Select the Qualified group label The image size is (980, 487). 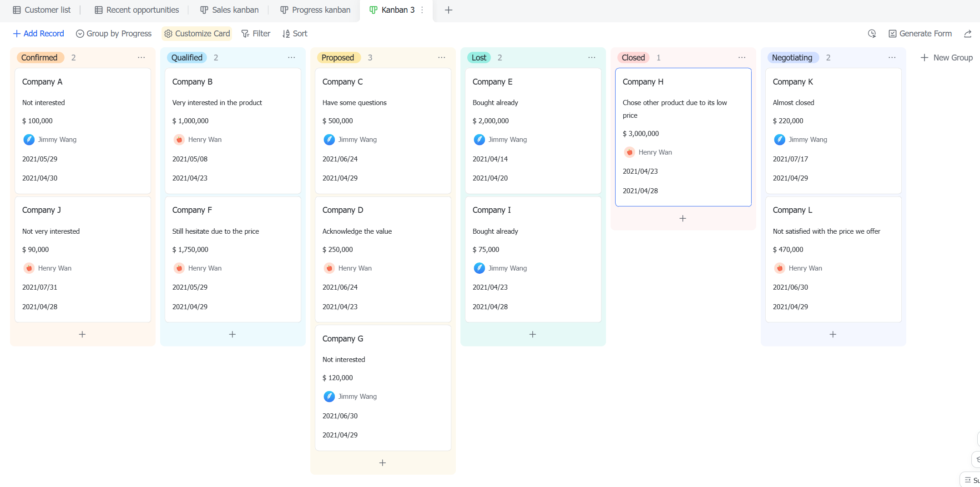click(x=187, y=58)
